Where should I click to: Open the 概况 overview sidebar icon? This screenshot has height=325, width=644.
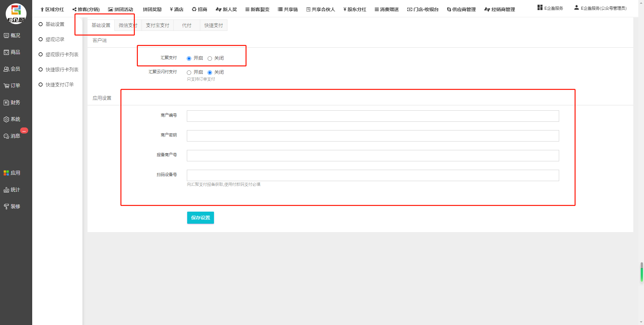tap(6, 36)
